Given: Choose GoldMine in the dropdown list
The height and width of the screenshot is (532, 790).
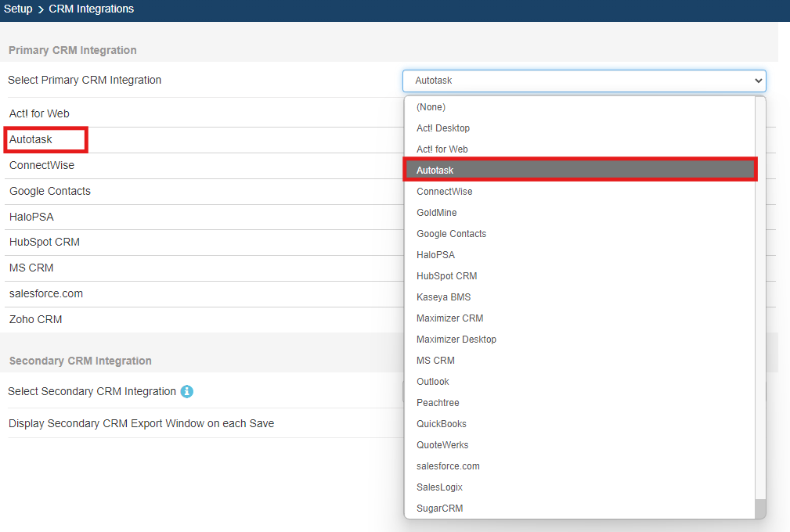Looking at the screenshot, I should click(436, 213).
